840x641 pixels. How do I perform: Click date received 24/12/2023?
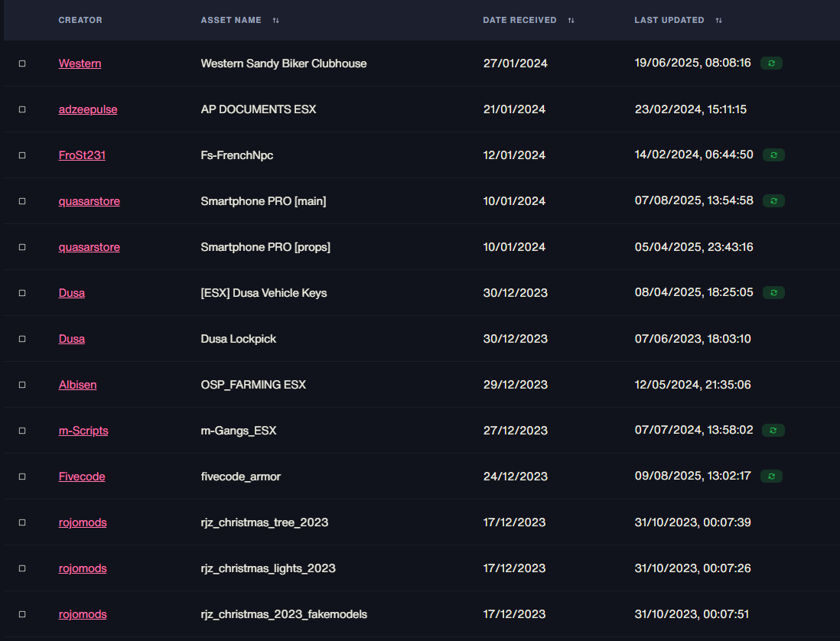[516, 477]
